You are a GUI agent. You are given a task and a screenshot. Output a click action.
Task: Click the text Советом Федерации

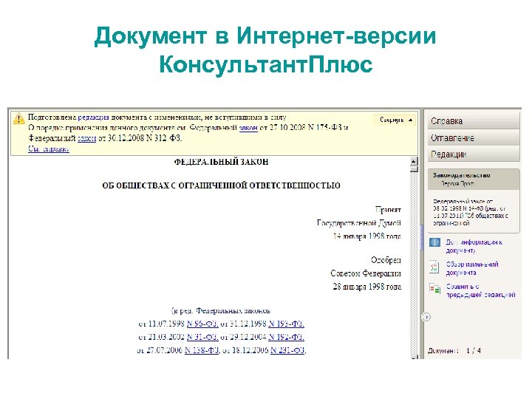coord(366,273)
